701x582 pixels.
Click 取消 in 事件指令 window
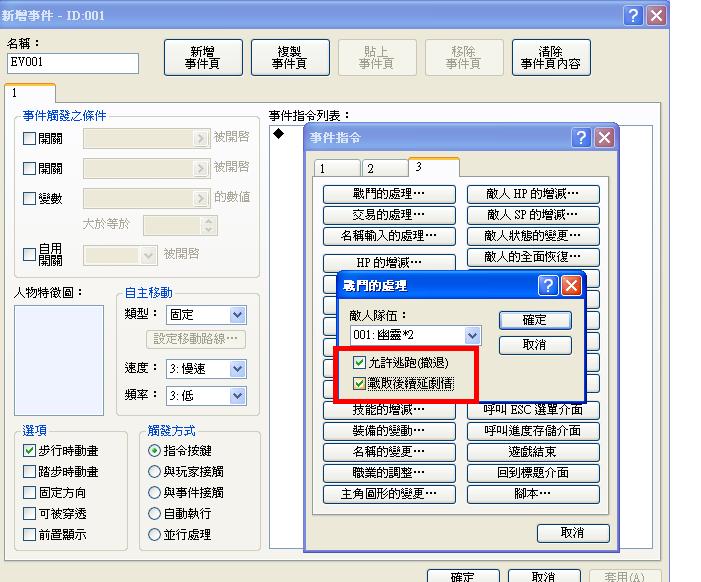point(573,533)
